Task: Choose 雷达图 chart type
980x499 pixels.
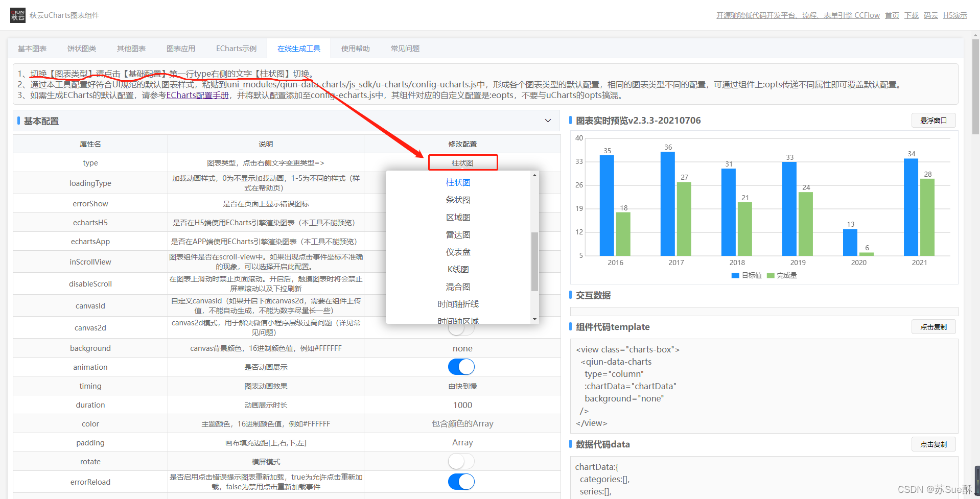Action: pos(458,235)
